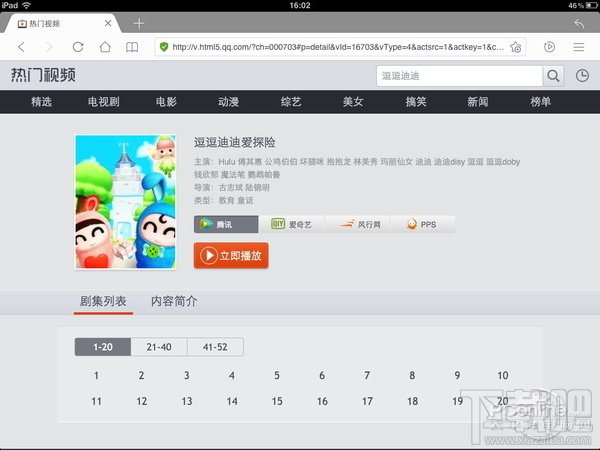Screen dimensions: 600x450
Task: Click the address bar URL
Action: pyautogui.click(x=338, y=47)
